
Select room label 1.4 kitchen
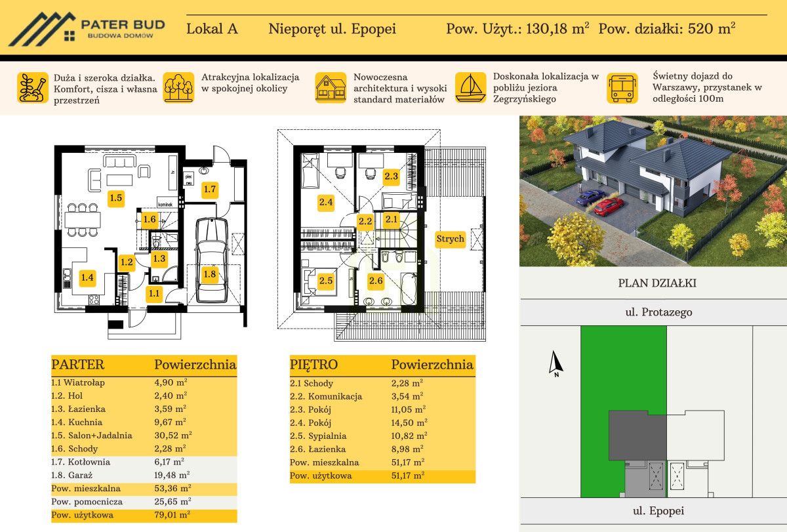[87, 277]
